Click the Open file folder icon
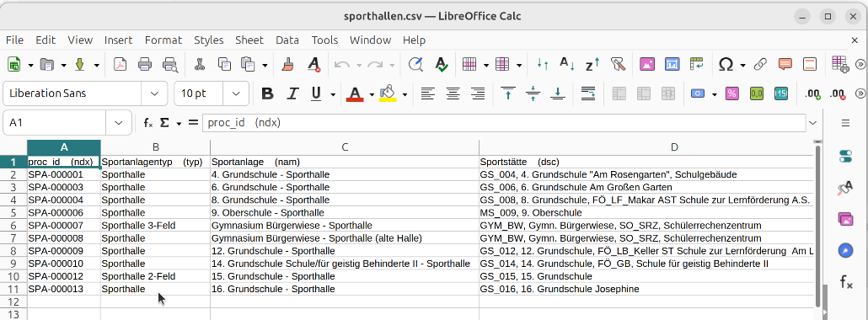 tap(47, 65)
